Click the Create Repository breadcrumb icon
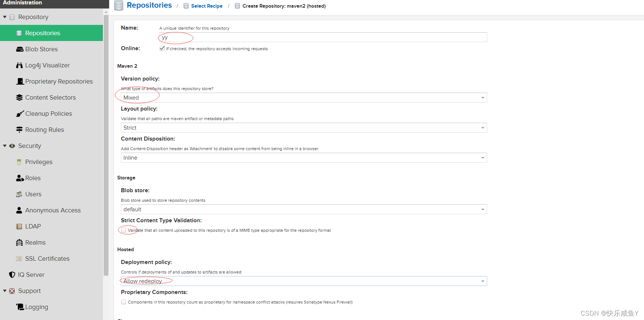 [237, 6]
